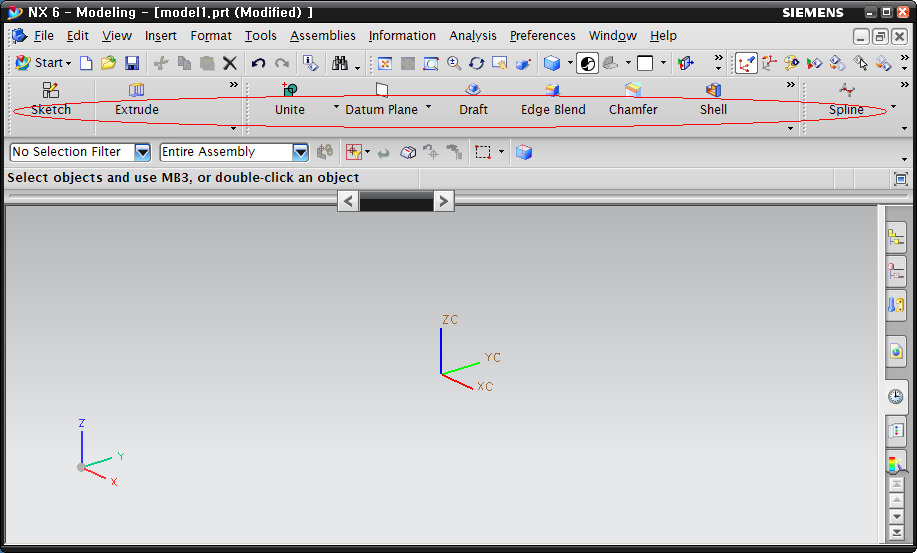Open the History clock sidebar tab

(895, 397)
